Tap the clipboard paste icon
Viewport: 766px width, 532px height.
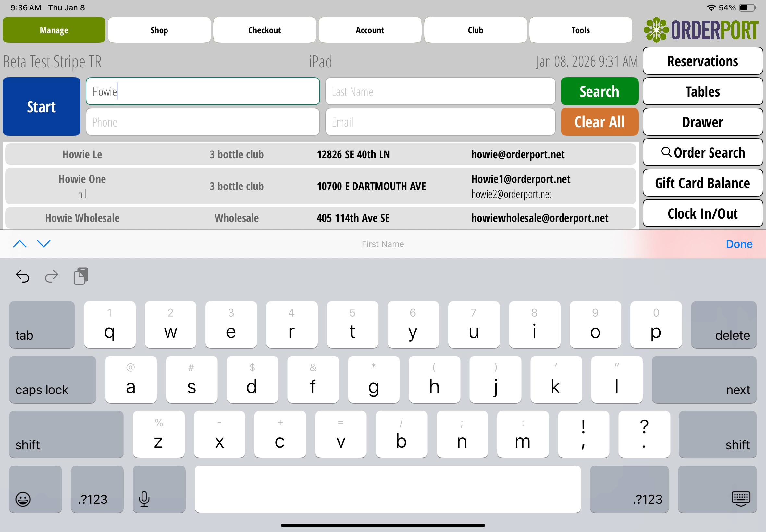coord(81,276)
